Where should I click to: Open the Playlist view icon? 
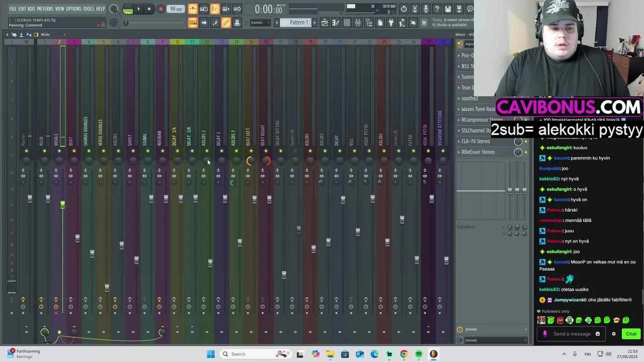point(325,23)
